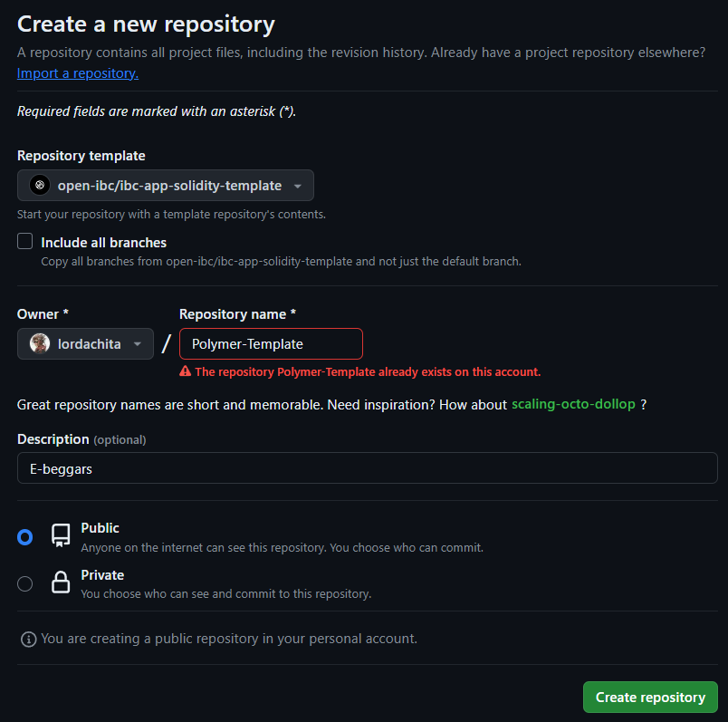Enable Include all branches checkbox

pyautogui.click(x=25, y=242)
